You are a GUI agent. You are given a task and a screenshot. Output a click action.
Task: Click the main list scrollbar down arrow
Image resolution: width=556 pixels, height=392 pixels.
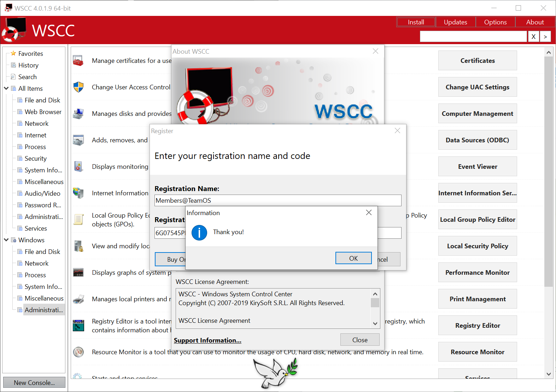549,374
